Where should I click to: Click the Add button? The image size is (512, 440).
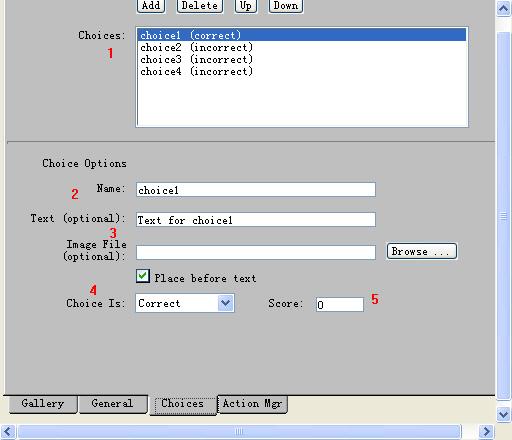[151, 6]
